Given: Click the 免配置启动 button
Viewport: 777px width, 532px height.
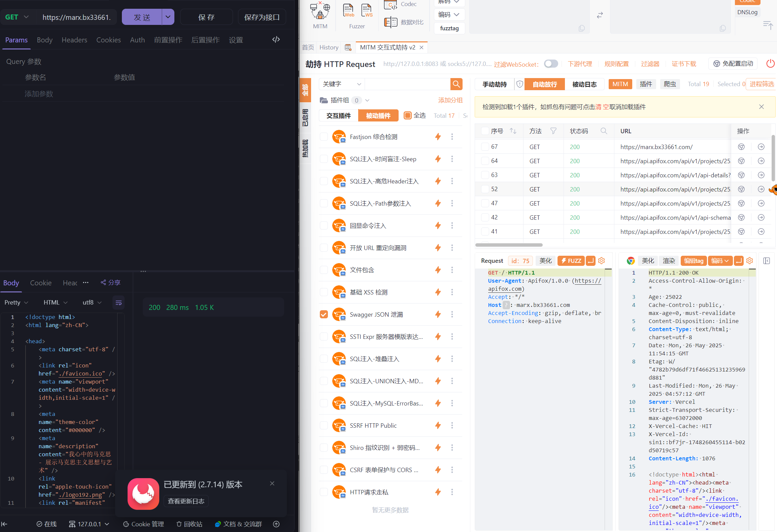Looking at the screenshot, I should pyautogui.click(x=733, y=63).
